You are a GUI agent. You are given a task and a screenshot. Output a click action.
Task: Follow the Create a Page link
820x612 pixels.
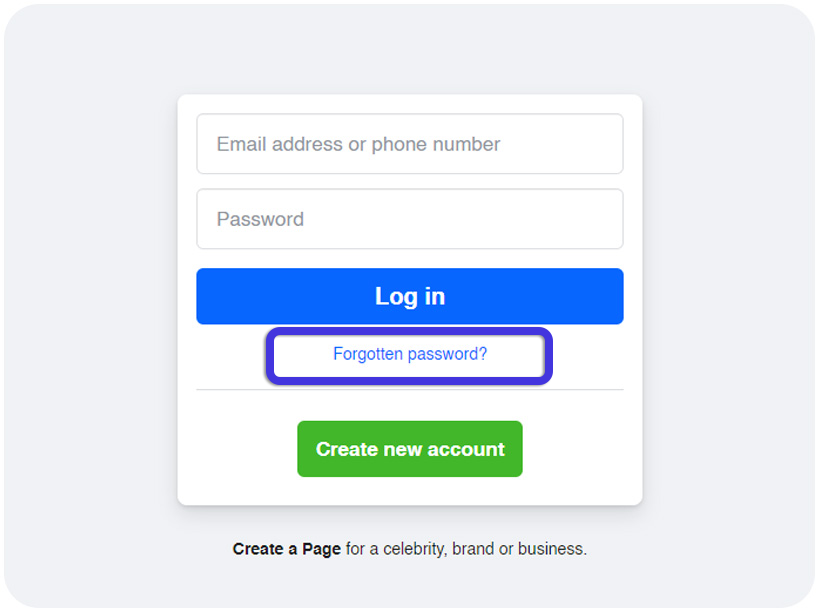point(287,549)
